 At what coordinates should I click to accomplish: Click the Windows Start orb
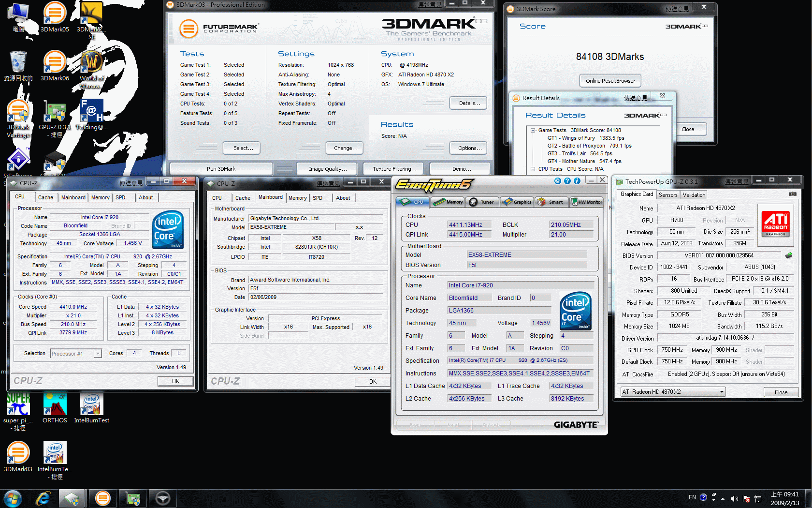point(13,498)
